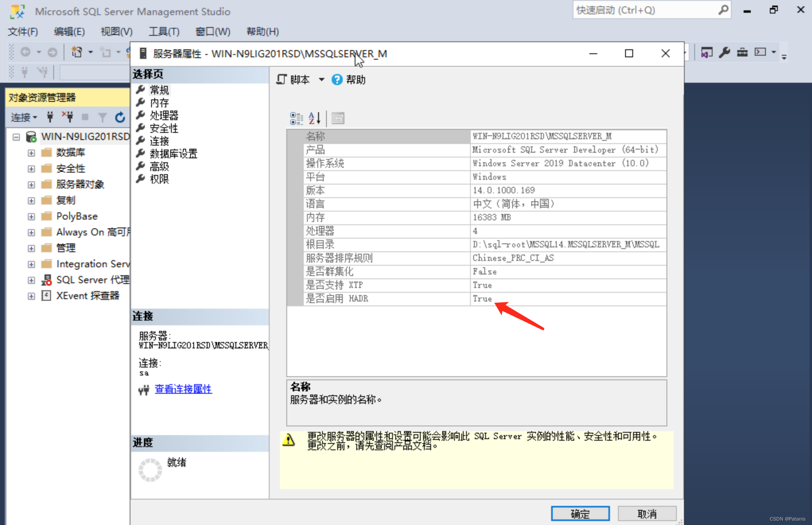Image resolution: width=812 pixels, height=525 pixels.
Task: Click the 确定 button
Action: pyautogui.click(x=580, y=513)
